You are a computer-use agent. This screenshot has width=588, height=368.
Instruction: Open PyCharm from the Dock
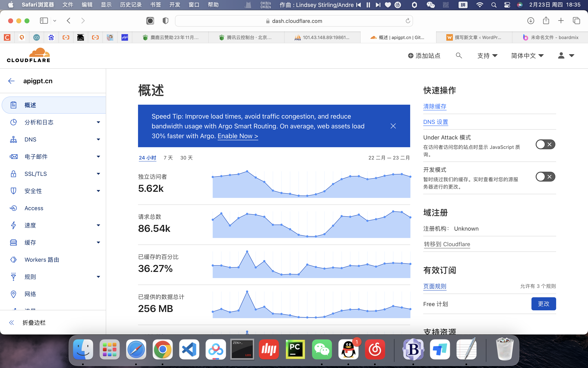click(295, 349)
